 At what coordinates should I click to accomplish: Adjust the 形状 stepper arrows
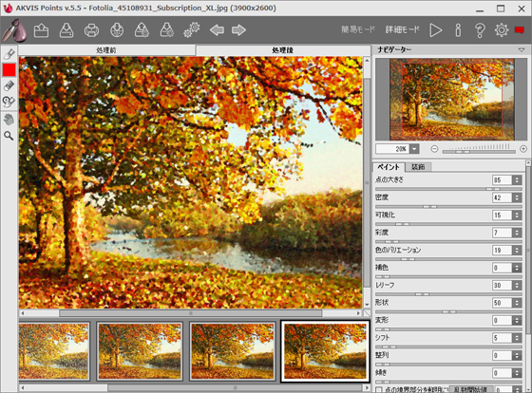click(517, 303)
